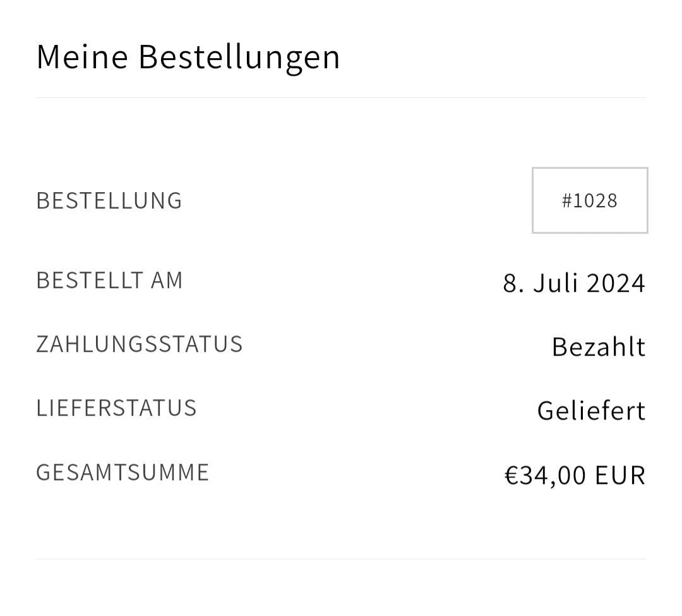The image size is (682, 616).
Task: Click the word Juli in the date
Action: (556, 283)
